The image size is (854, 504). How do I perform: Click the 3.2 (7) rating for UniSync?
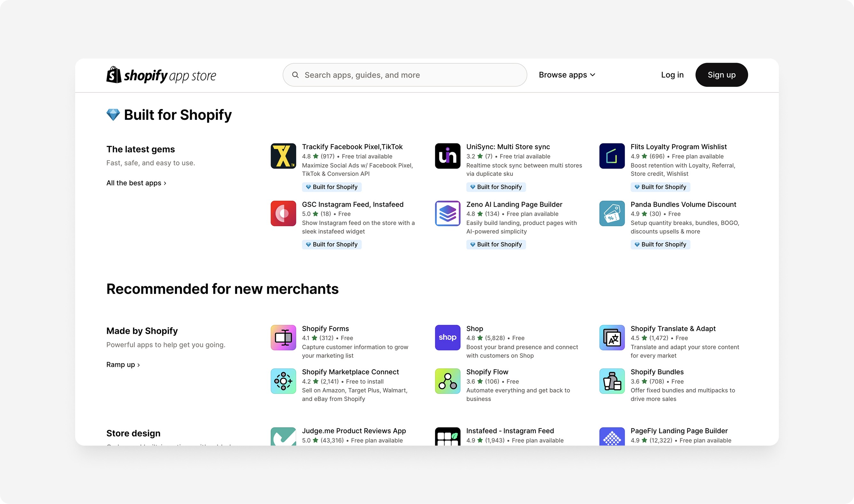point(479,156)
